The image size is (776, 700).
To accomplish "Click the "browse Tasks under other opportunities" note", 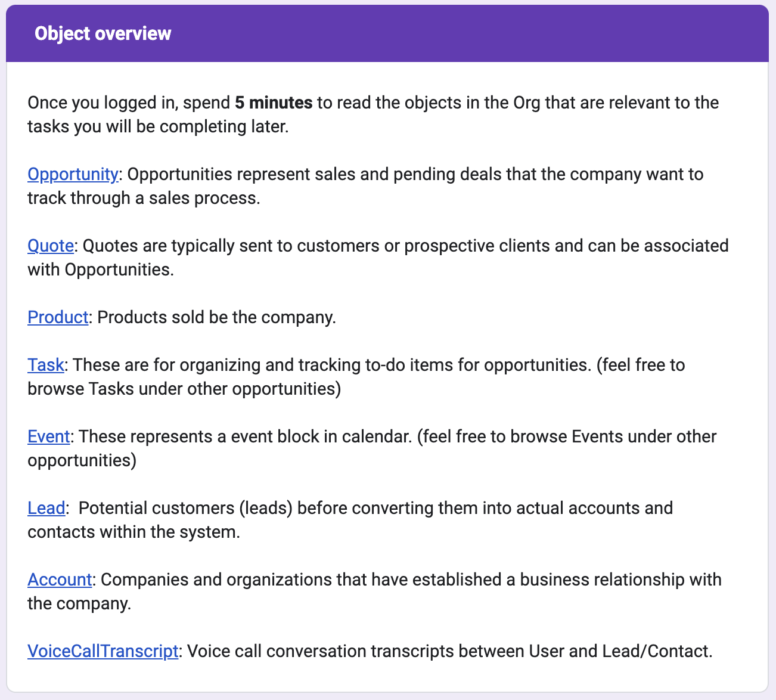I will 184,389.
